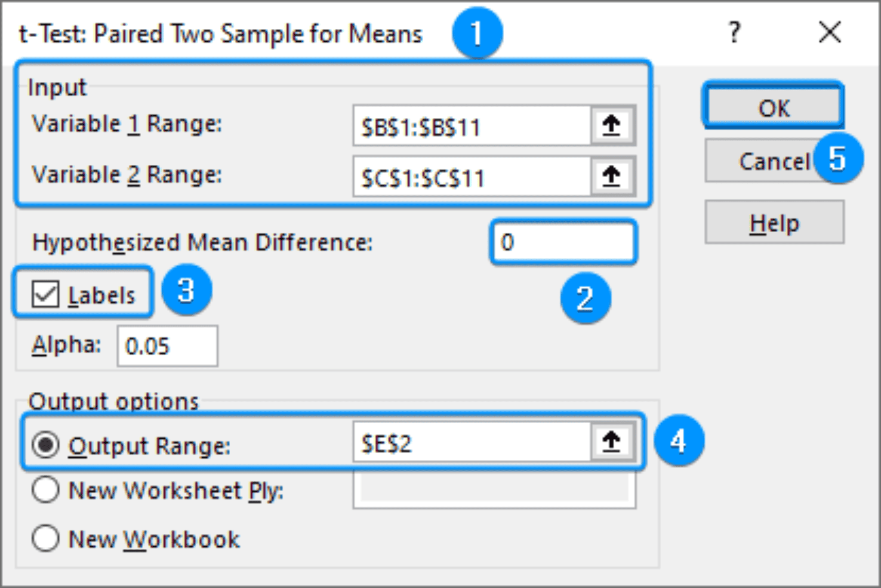Open contextual help via the question mark icon
The image size is (881, 588).
pyautogui.click(x=734, y=31)
